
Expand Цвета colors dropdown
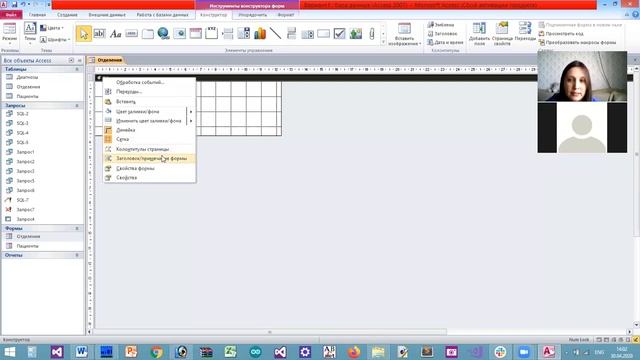point(52,28)
